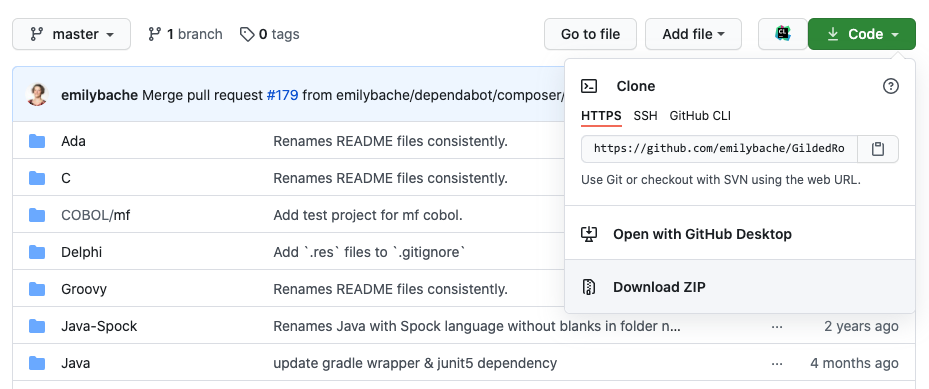Expand the ellipsis on Java-Spock row
Image resolution: width=929 pixels, height=389 pixels.
(777, 326)
